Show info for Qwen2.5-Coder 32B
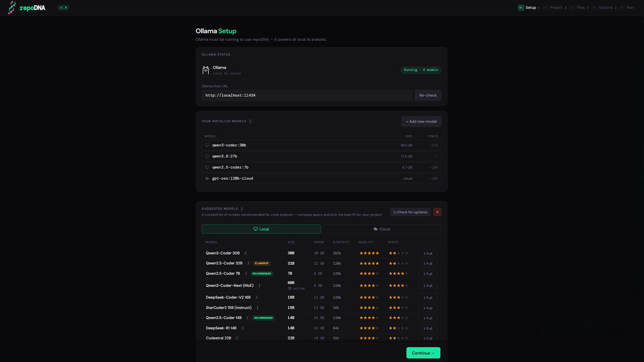 click(x=248, y=263)
